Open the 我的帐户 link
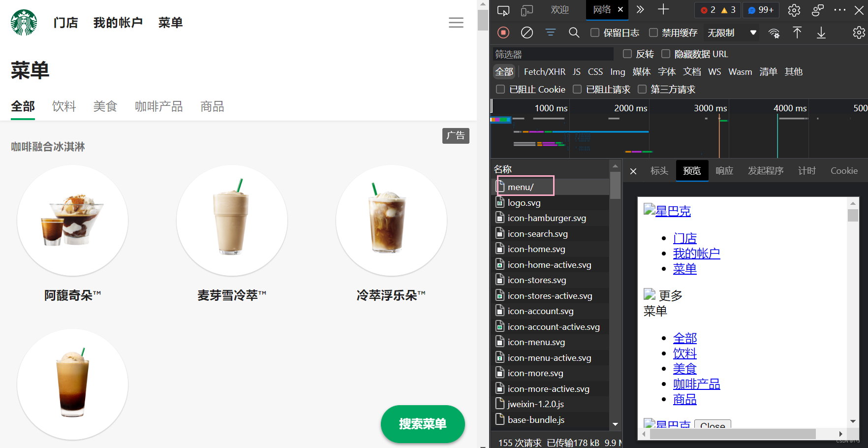 (118, 22)
